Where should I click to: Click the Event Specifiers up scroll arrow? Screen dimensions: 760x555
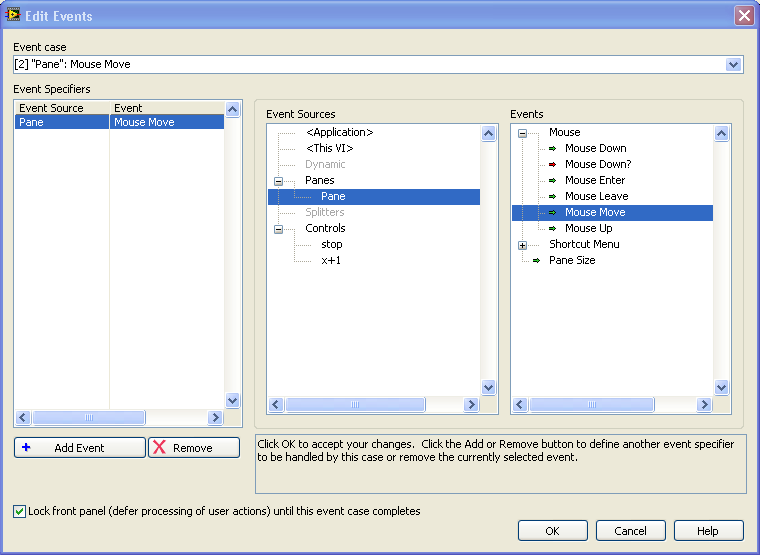[233, 110]
